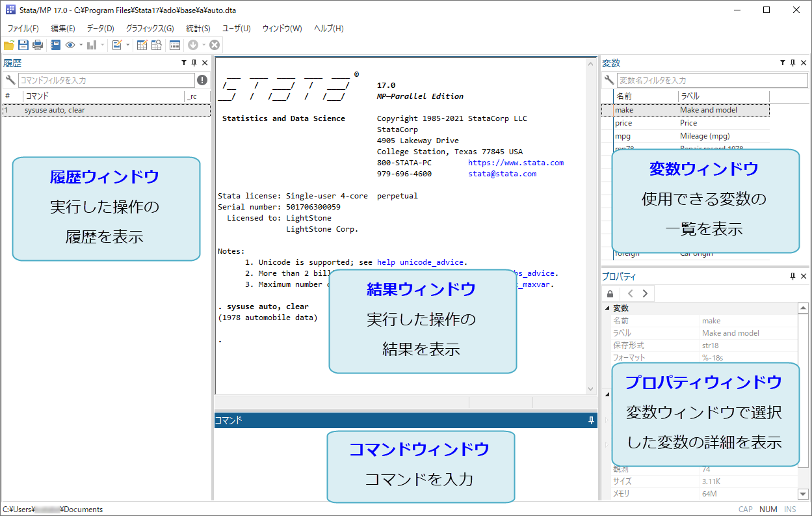Open Data Editor in browse mode

point(157,45)
